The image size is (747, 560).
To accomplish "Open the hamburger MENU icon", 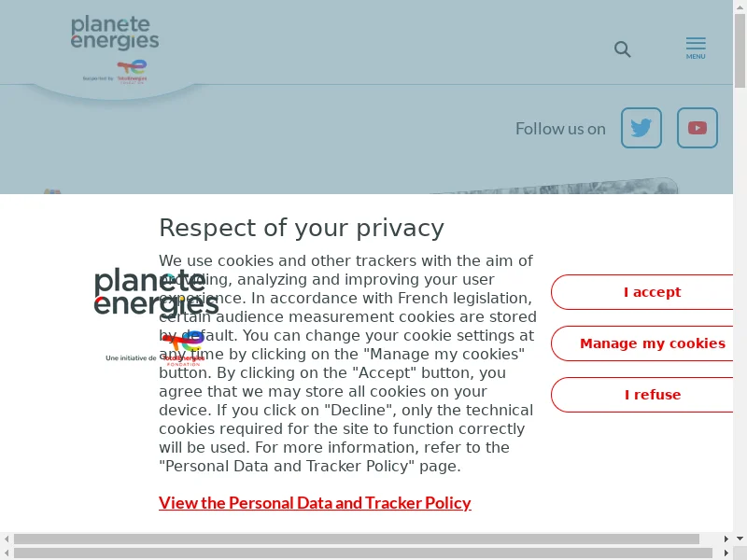I will pos(696,49).
